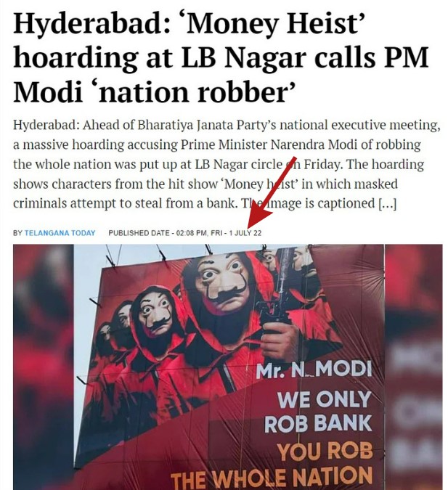
Task: Click 'nation robber' in the headline
Action: pos(197,92)
